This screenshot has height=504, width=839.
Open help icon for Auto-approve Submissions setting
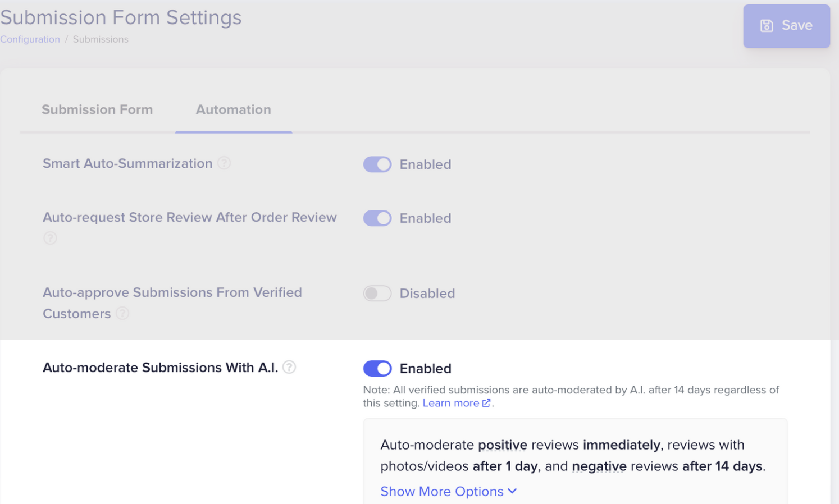122,313
